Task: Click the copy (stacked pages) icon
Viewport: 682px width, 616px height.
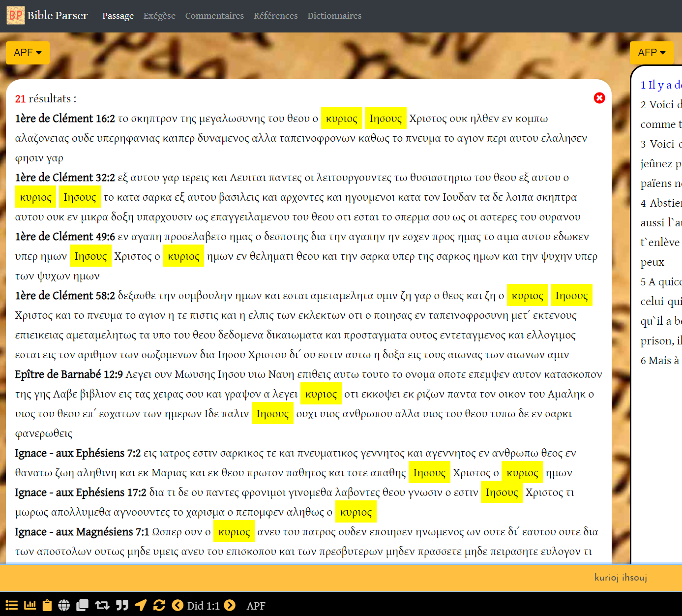Action: point(82,605)
